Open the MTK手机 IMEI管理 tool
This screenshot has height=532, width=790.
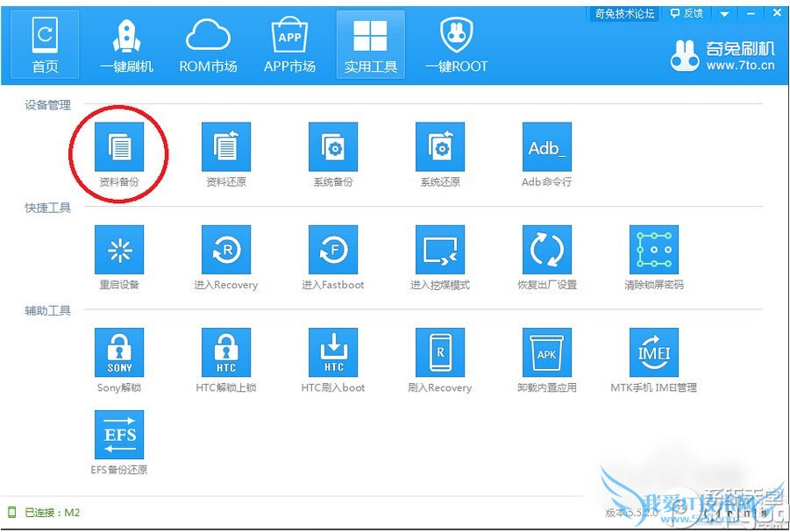click(654, 352)
